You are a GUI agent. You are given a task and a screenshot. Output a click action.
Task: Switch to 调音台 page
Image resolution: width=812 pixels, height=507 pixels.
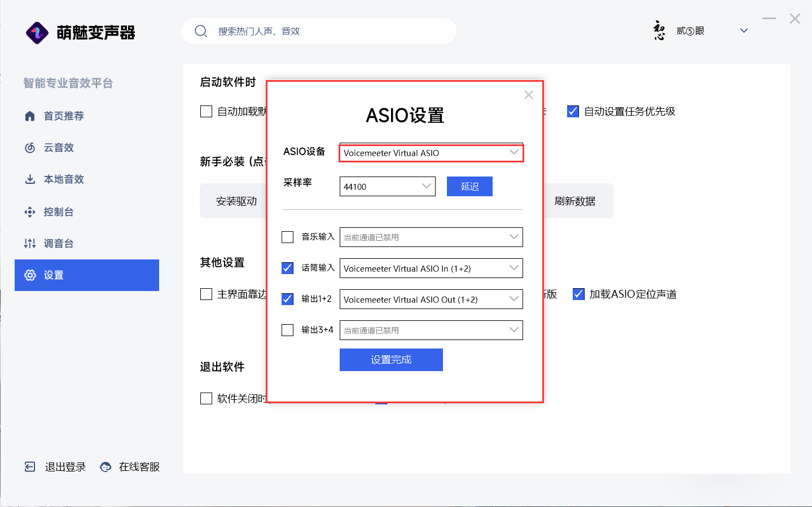tap(87, 244)
